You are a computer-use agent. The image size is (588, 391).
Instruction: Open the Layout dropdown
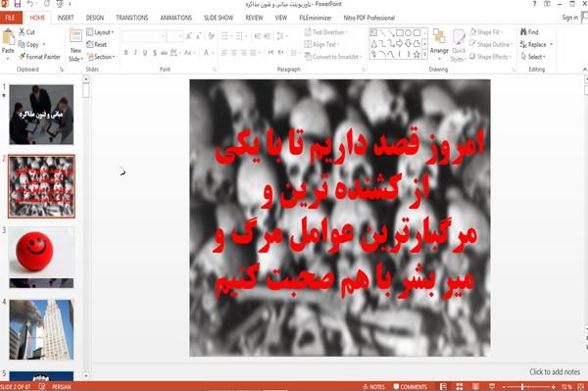coord(100,32)
